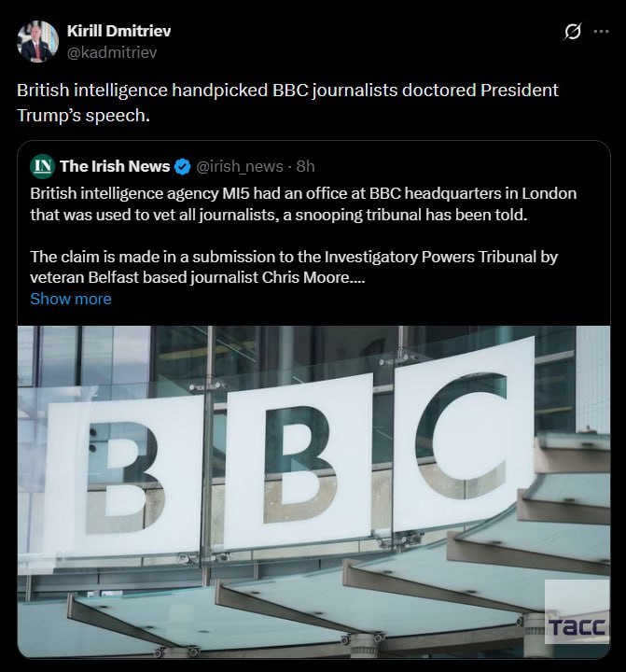Click the display name Kirill Dmitriev
Viewport: 626px width, 672px height.
point(118,31)
